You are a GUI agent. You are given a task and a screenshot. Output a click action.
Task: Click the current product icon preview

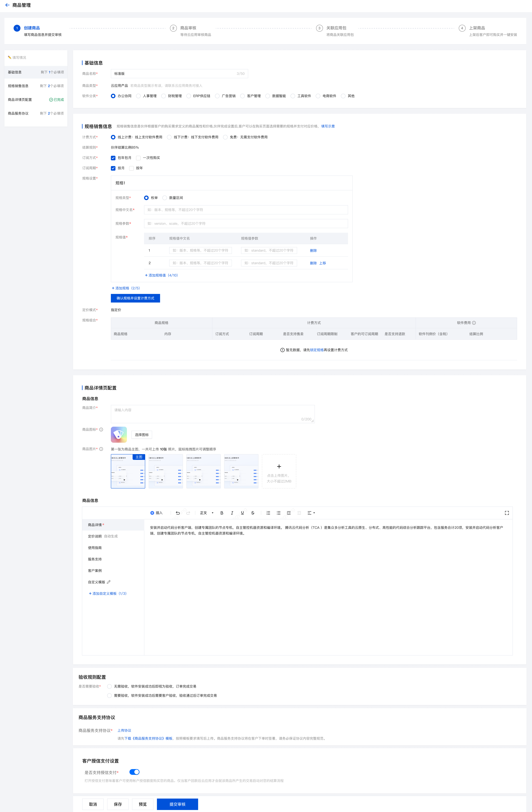point(119,435)
